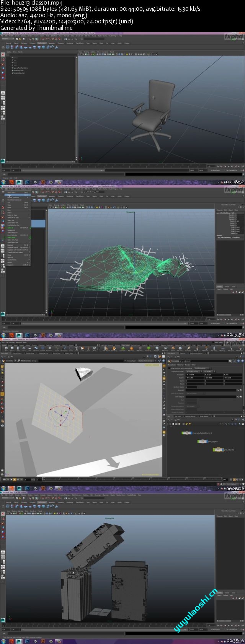Open the menu-set dropdown in buildings frame

pos(7,498)
